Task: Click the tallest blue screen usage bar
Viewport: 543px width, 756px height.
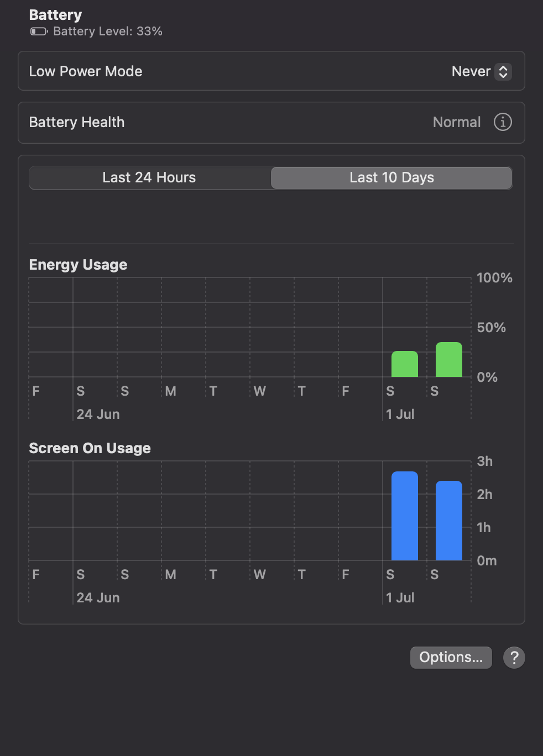Action: point(405,516)
